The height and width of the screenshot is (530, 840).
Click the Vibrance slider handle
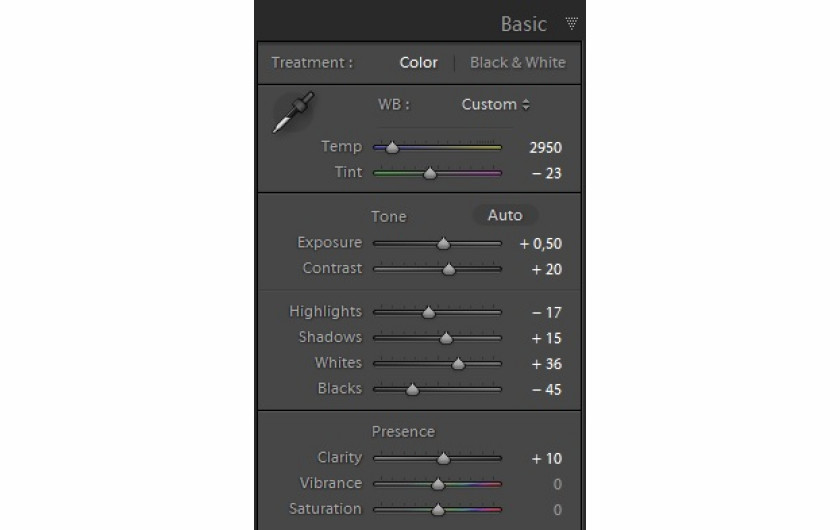tap(437, 485)
